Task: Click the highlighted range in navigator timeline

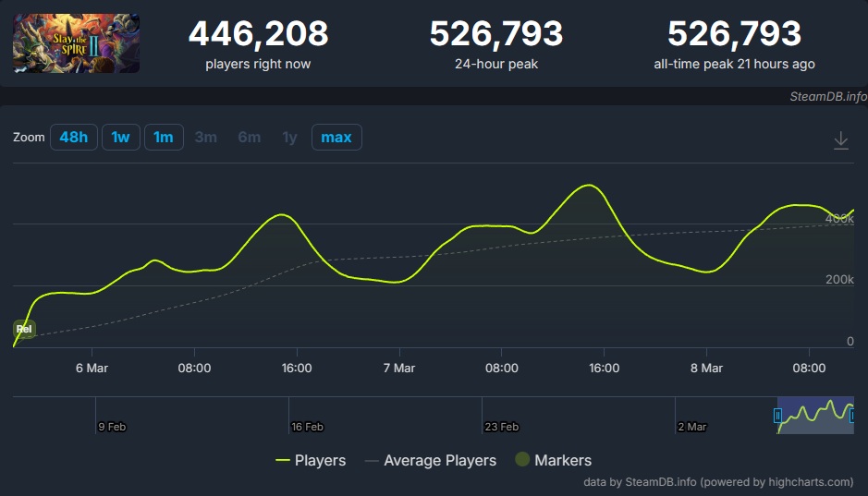Action: pos(814,416)
